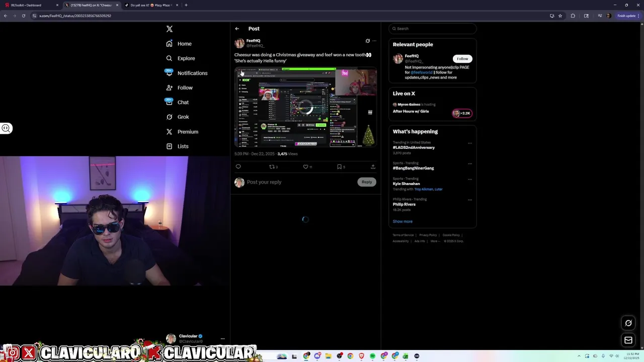The width and height of the screenshot is (644, 362).
Task: Open Home in X sidebar
Action: point(179,44)
